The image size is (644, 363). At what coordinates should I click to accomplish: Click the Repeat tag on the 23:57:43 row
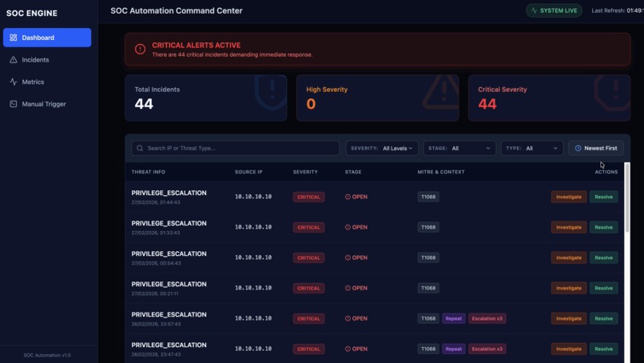(453, 318)
